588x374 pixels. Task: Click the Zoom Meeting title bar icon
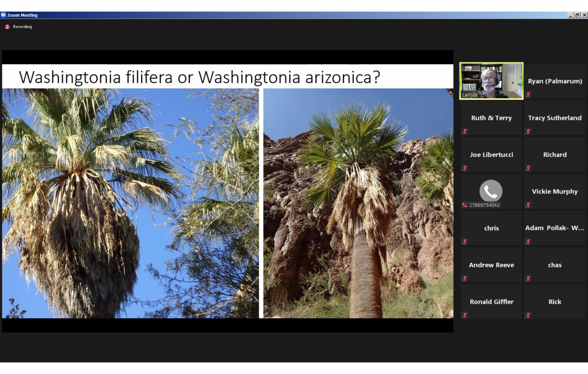tap(3, 15)
